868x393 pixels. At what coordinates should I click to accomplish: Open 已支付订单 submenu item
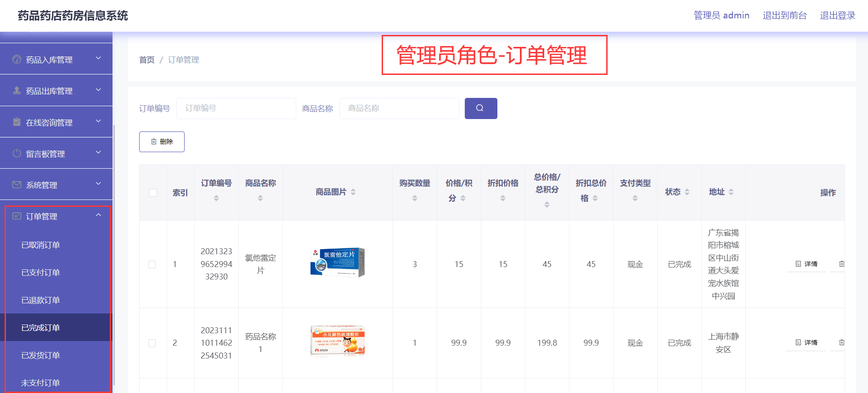click(x=56, y=273)
